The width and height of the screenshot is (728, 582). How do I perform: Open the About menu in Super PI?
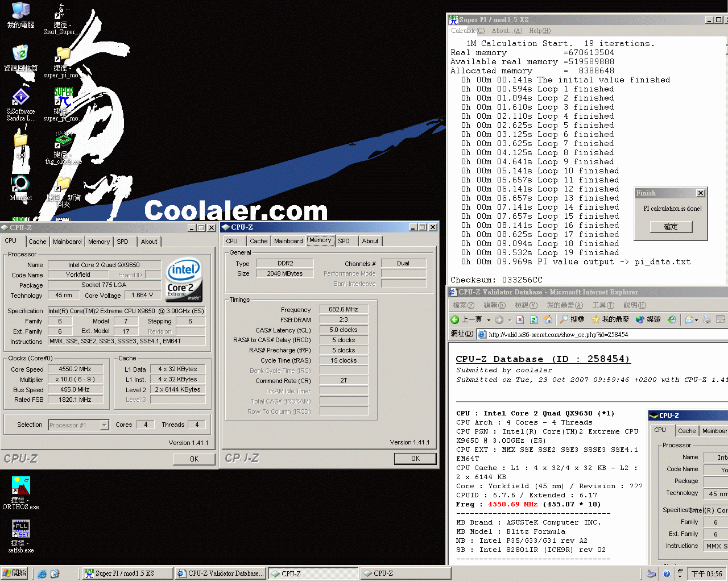click(x=507, y=31)
